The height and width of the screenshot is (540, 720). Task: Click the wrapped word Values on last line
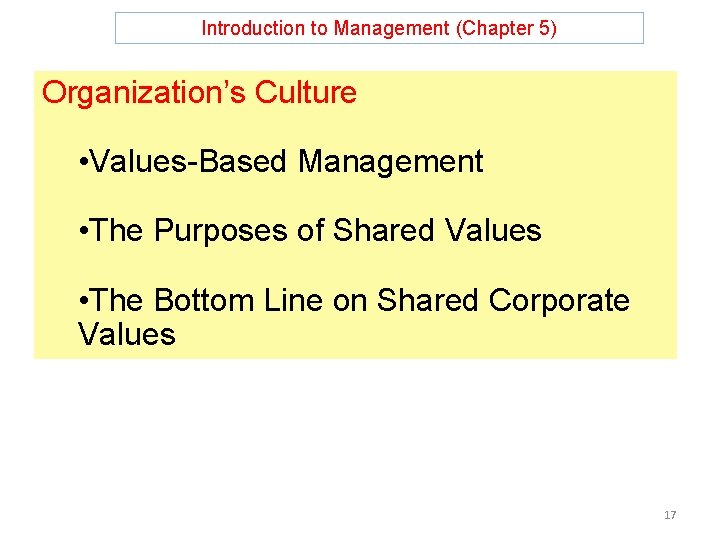pyautogui.click(x=127, y=334)
